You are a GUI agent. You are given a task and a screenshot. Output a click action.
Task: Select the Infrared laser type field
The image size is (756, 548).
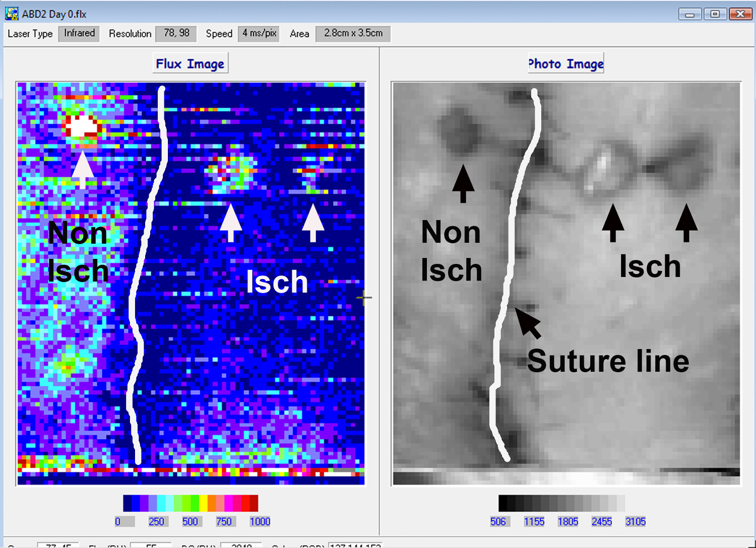tap(79, 34)
